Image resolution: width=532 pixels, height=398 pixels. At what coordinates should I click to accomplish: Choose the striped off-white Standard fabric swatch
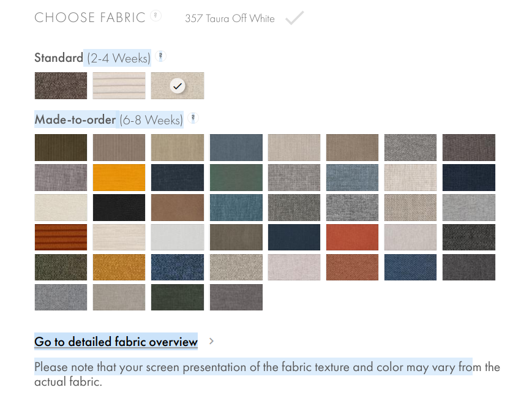(119, 86)
